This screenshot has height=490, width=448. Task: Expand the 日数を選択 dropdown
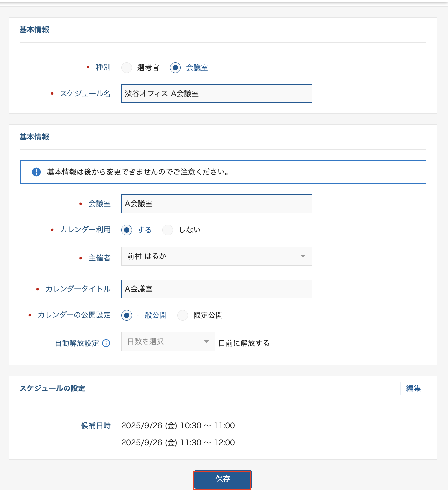click(168, 342)
